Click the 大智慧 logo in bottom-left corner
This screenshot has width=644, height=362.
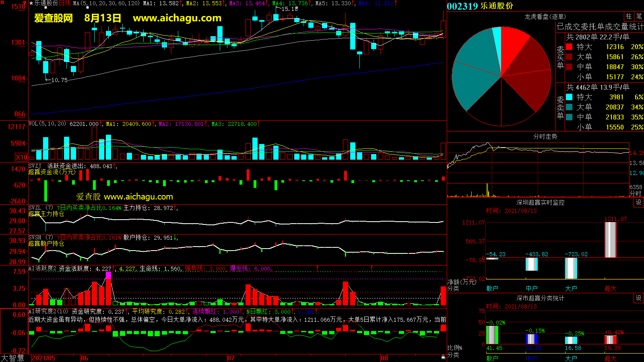pos(12,358)
